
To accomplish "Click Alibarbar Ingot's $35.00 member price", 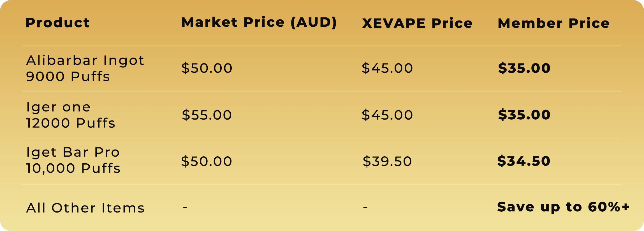I will pyautogui.click(x=524, y=68).
